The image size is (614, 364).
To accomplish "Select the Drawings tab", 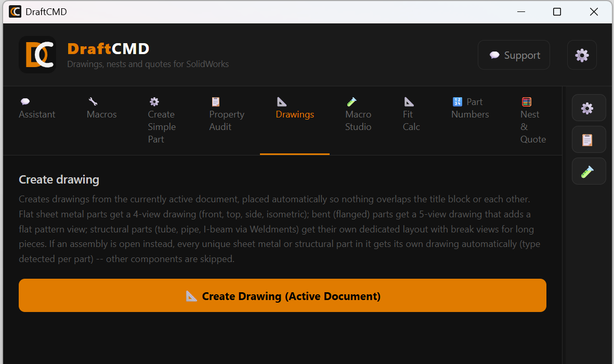I will tap(295, 120).
